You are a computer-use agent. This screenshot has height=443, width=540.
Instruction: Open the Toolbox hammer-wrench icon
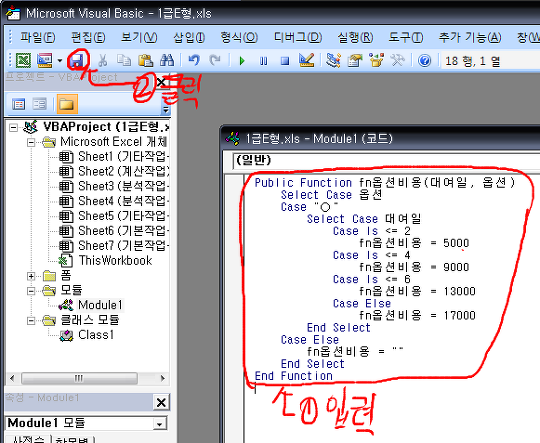[397, 61]
